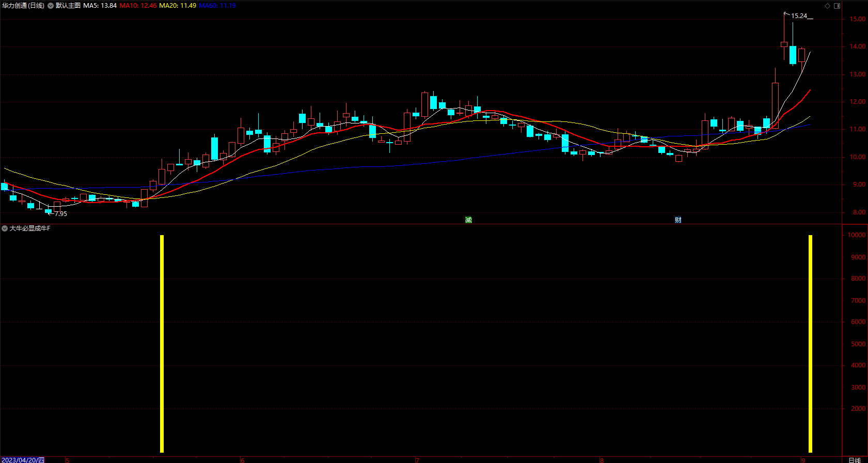Click the 15.24 high price label
868x463 pixels.
(x=799, y=16)
